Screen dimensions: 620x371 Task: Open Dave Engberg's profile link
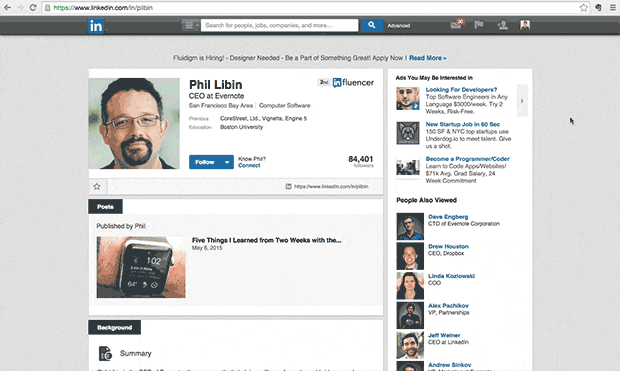click(x=448, y=217)
